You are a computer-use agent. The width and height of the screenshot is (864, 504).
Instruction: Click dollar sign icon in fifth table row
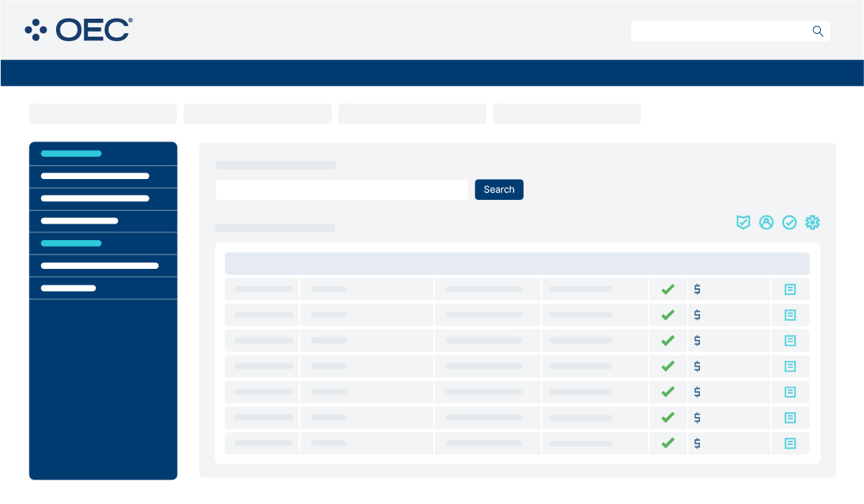(697, 392)
